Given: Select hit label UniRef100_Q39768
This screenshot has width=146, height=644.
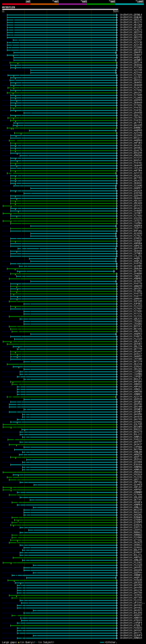Looking at the screenshot, I should (x=131, y=193).
